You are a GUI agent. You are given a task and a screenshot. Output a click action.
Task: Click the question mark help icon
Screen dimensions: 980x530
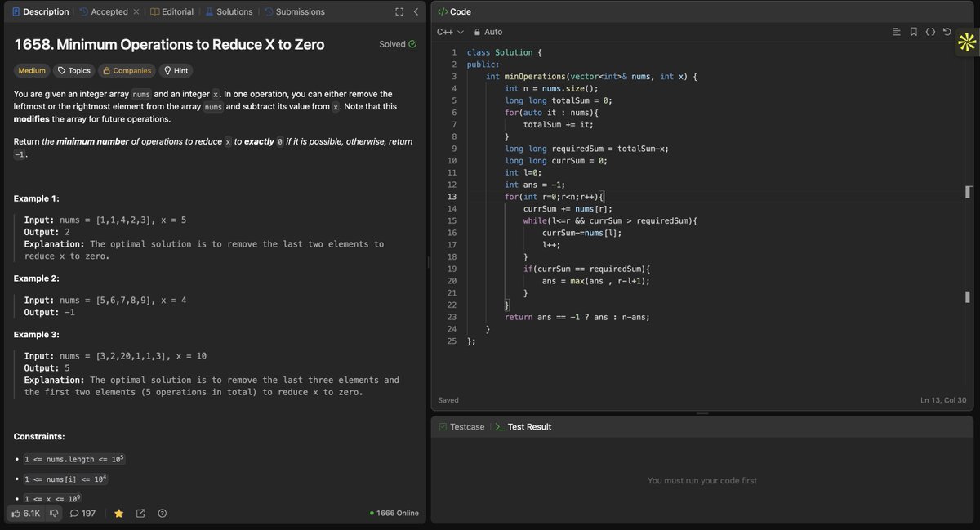click(x=163, y=513)
